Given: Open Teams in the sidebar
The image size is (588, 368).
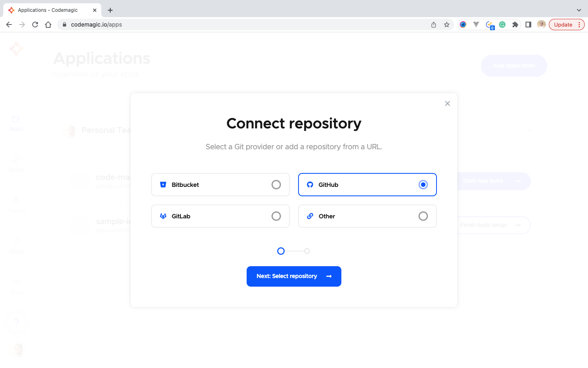Looking at the screenshot, I should 16,204.
